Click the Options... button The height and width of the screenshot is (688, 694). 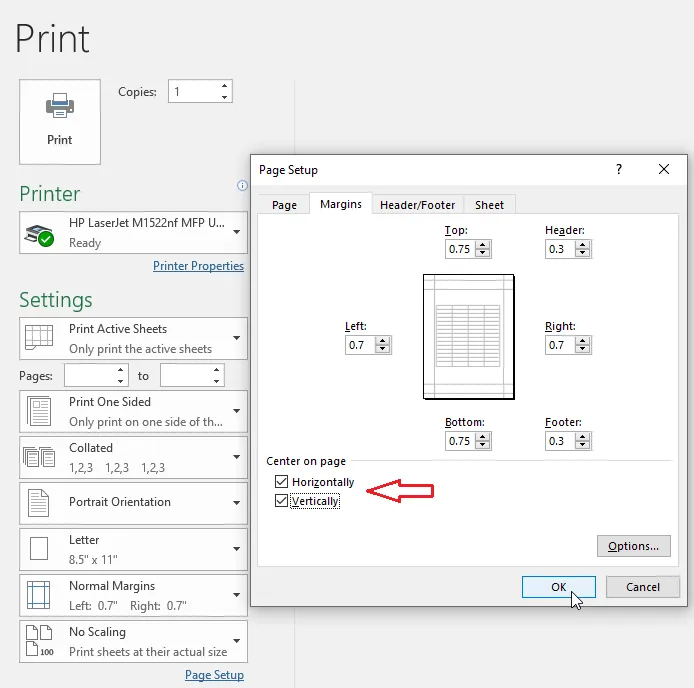[633, 546]
